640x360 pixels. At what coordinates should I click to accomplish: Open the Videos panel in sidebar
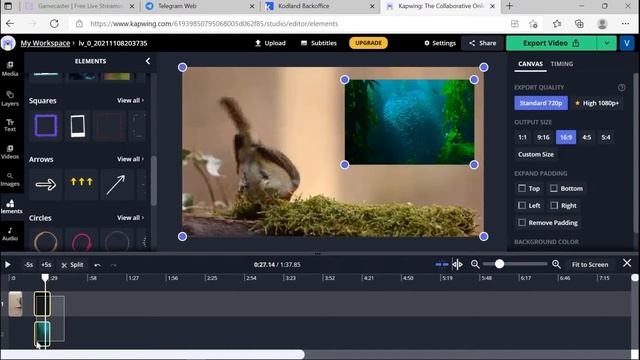pyautogui.click(x=10, y=152)
